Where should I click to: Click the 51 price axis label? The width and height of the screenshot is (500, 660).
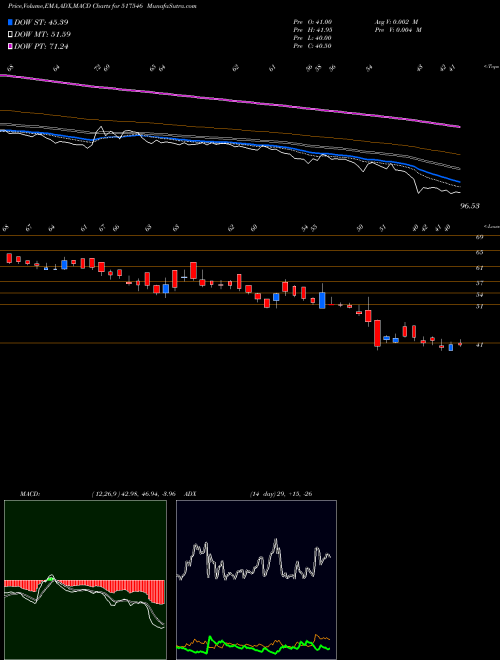(x=479, y=306)
